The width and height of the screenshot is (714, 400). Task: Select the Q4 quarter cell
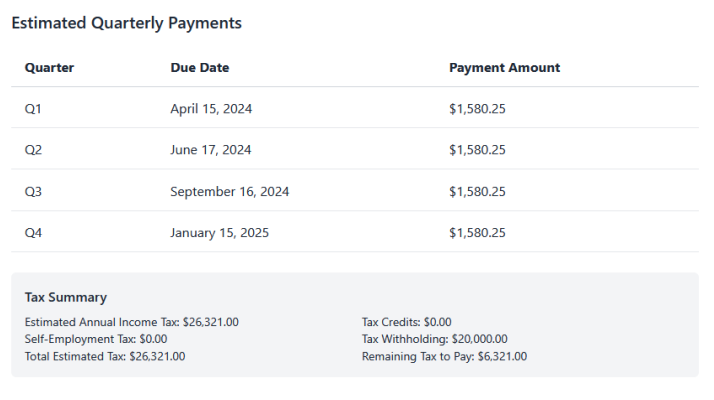33,233
